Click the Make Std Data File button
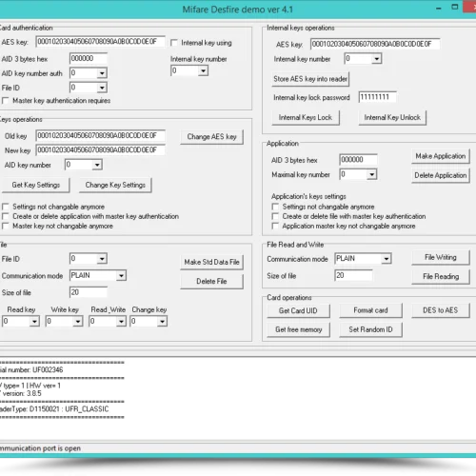Image resolution: width=476 pixels, height=476 pixels. coord(211,262)
